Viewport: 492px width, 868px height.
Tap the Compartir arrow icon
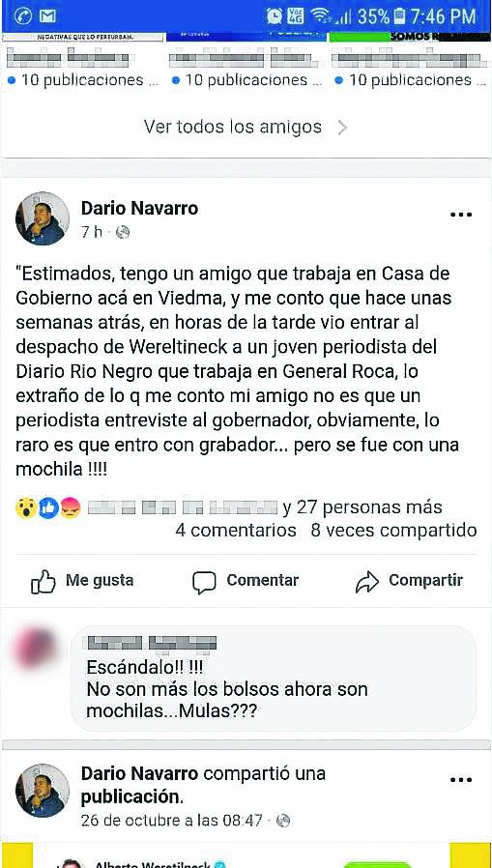(366, 582)
